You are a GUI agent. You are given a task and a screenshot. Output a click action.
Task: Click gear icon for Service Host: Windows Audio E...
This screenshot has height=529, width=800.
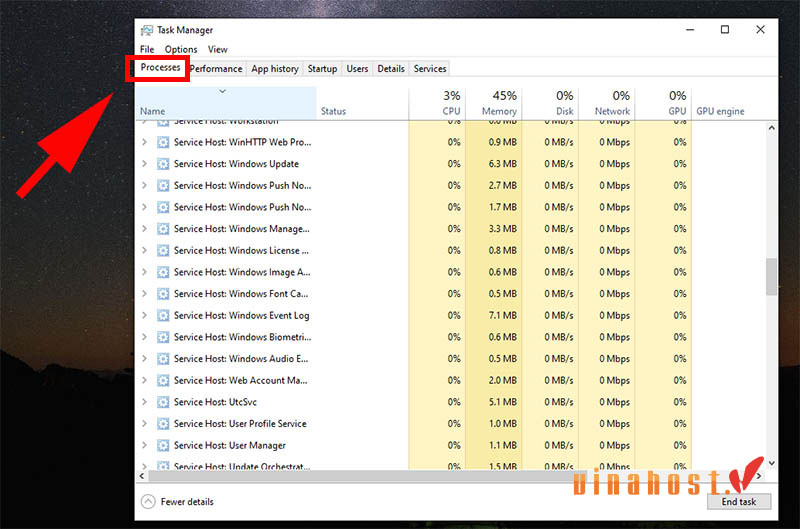click(163, 359)
